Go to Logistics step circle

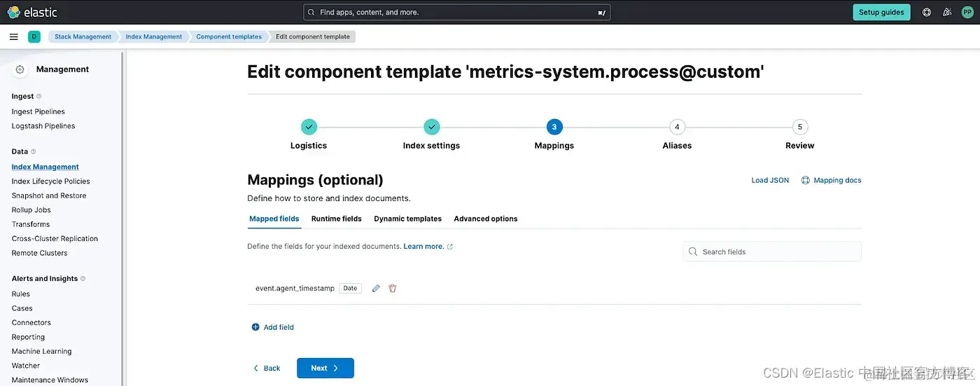[309, 127]
